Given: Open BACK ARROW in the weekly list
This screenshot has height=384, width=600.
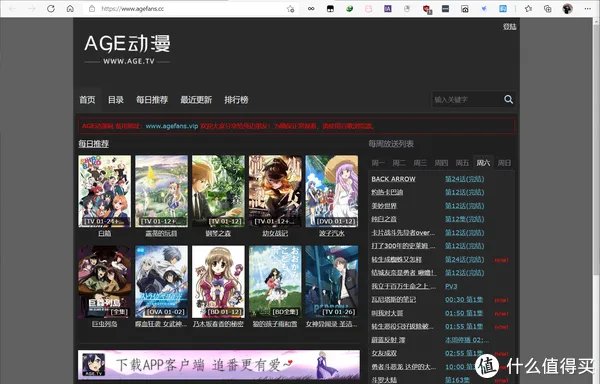Looking at the screenshot, I should point(393,179).
